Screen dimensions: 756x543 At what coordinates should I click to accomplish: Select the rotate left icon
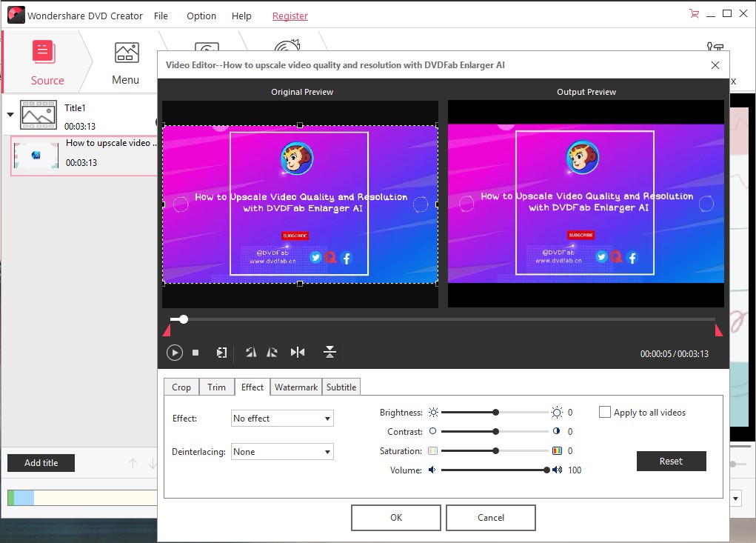point(251,353)
